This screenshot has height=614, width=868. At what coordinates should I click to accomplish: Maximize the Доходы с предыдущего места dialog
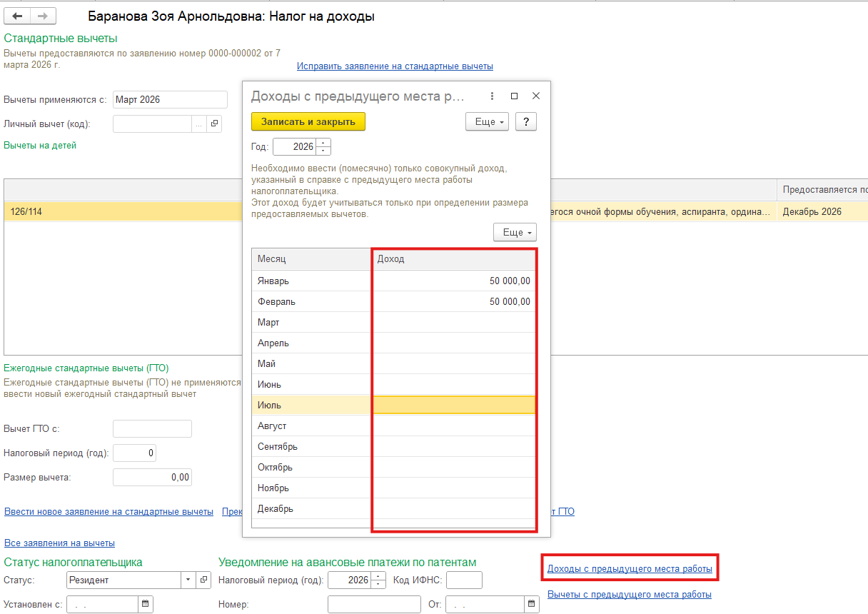click(x=514, y=96)
